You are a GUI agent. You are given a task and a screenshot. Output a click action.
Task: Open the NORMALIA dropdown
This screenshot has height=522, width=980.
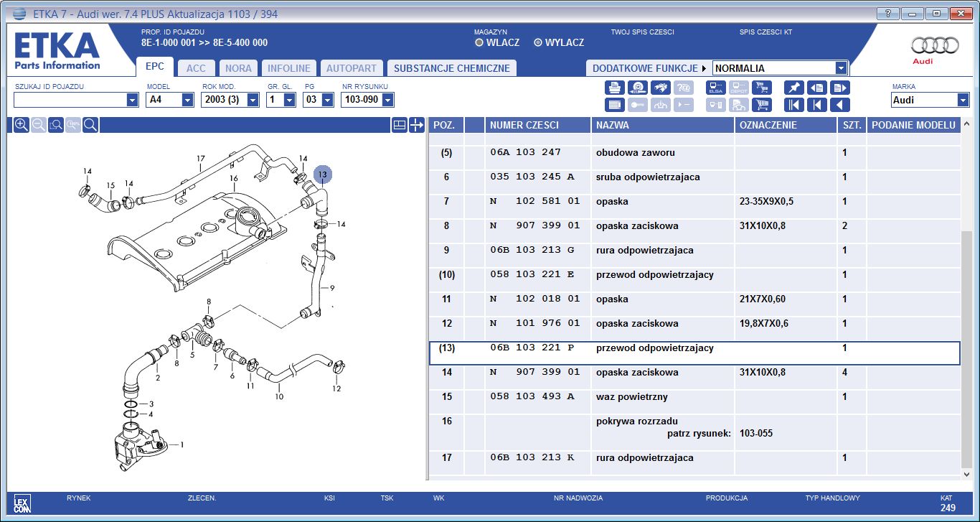click(842, 68)
